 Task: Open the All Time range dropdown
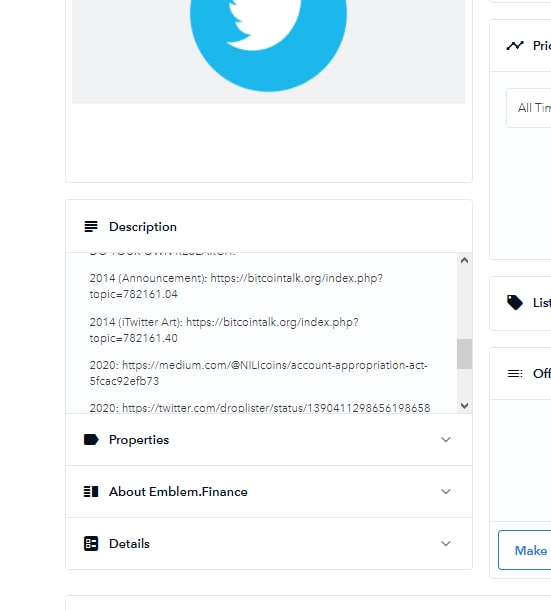(529, 108)
